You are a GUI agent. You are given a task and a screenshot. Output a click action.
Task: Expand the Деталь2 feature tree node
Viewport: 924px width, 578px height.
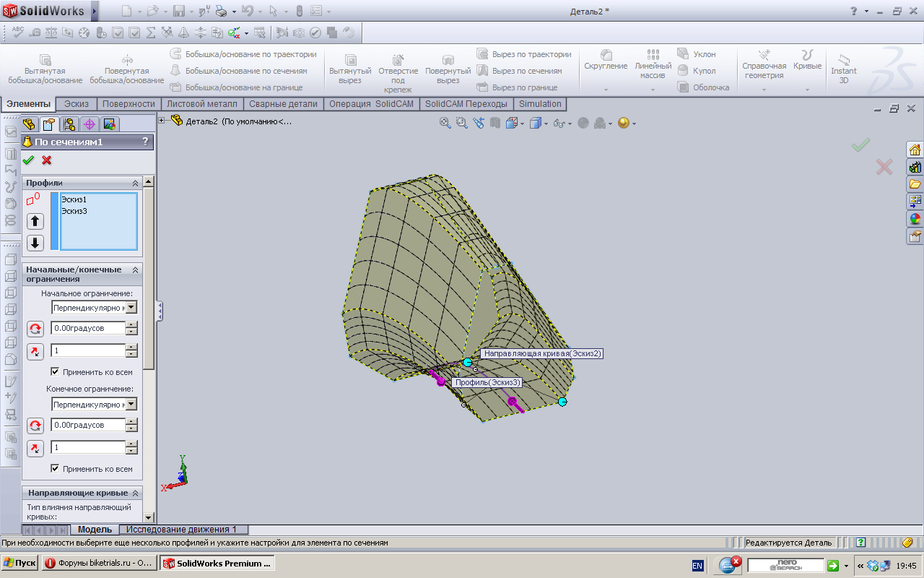point(162,121)
